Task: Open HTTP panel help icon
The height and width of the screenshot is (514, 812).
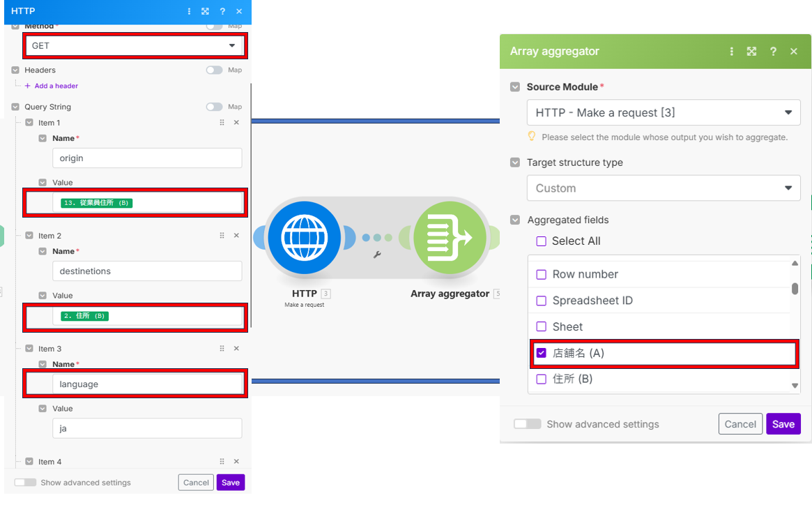Action: pos(222,11)
